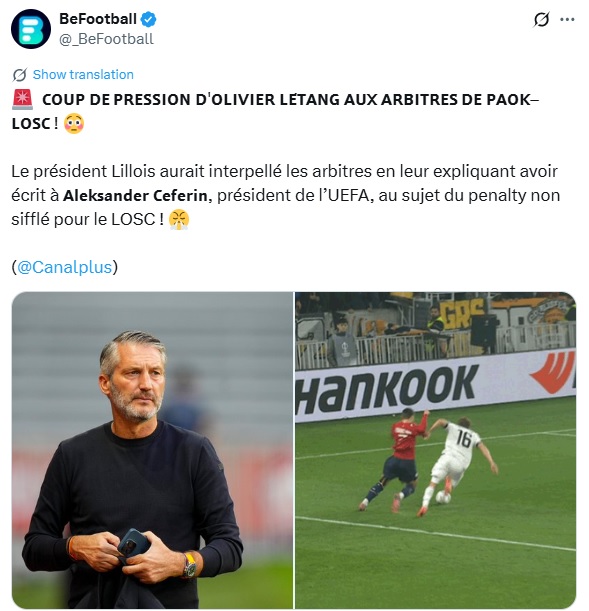Click the blue verified checkmark badge
The width and height of the screenshot is (589, 611).
(x=148, y=19)
